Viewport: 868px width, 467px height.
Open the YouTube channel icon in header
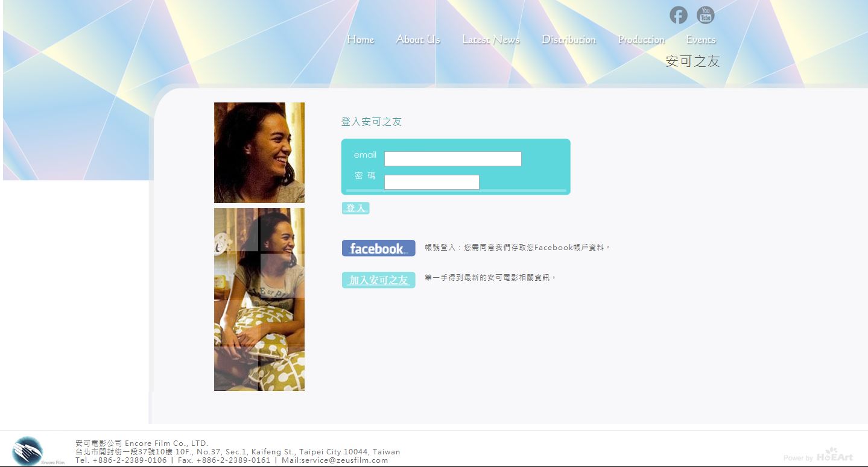pyautogui.click(x=705, y=15)
